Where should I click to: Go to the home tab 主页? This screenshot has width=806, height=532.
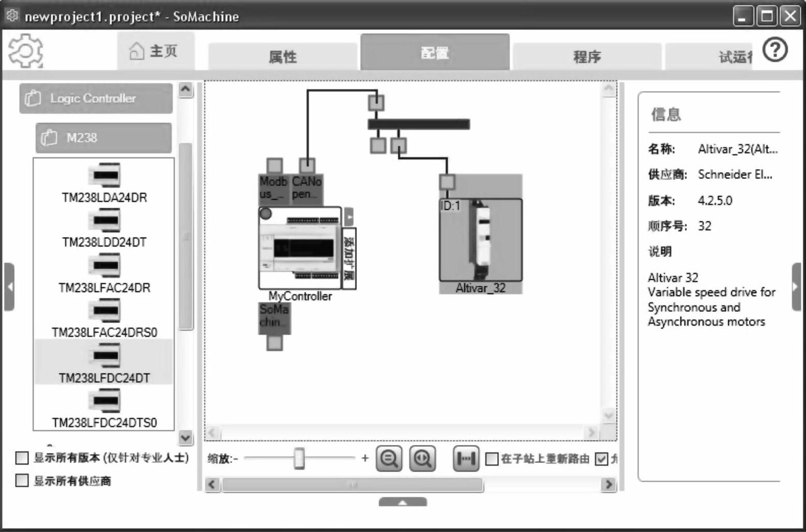click(x=156, y=51)
